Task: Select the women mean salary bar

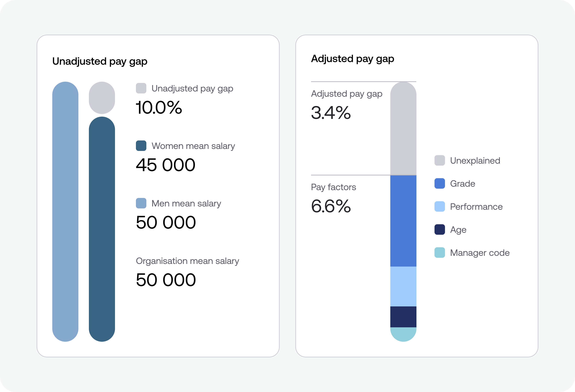Action: click(x=102, y=229)
